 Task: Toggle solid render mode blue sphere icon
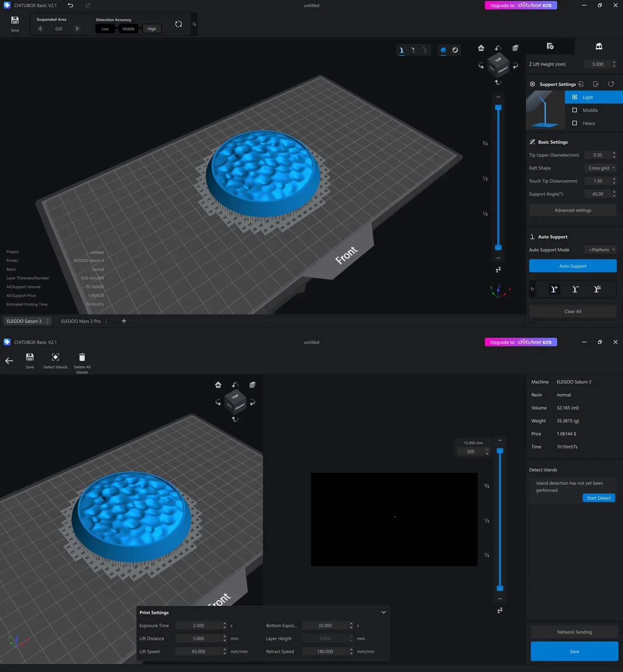tap(443, 50)
